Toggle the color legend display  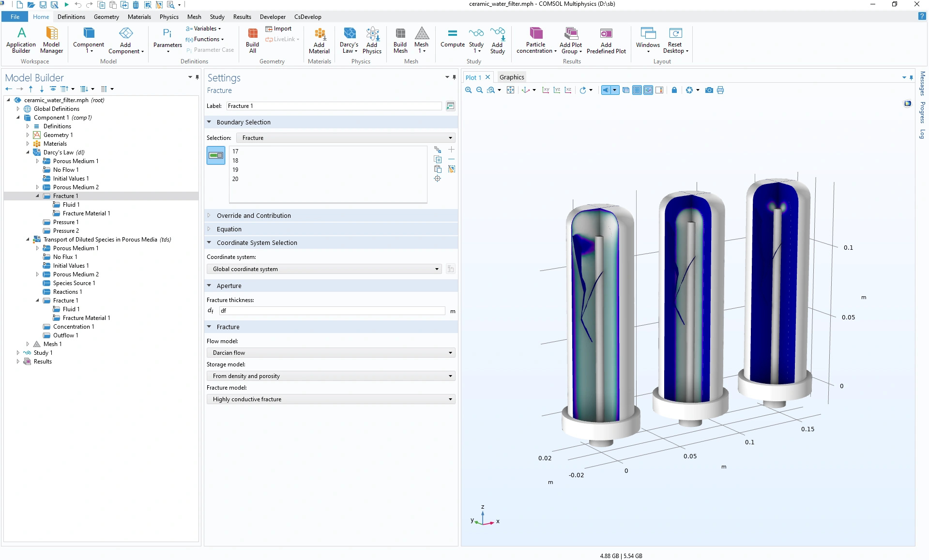[659, 90]
